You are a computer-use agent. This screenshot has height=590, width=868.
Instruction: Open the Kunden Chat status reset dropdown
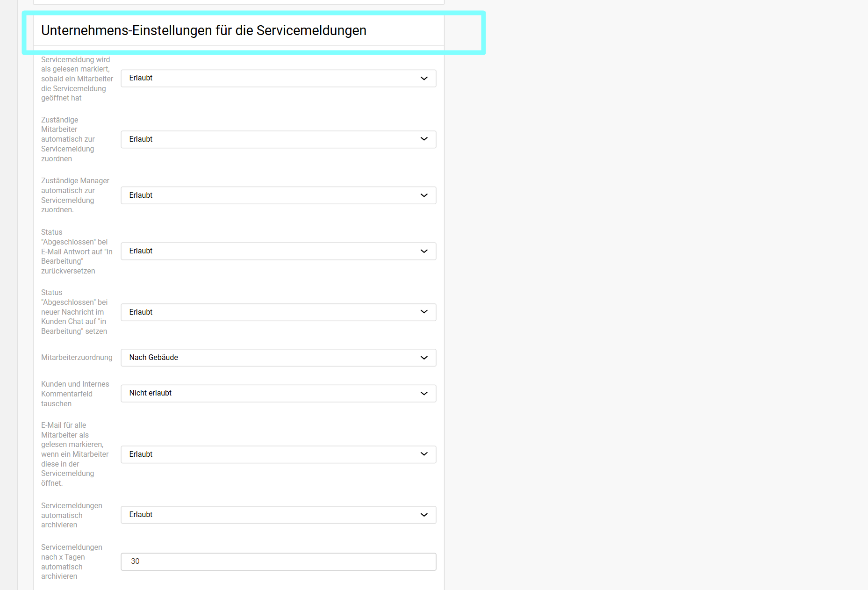278,312
